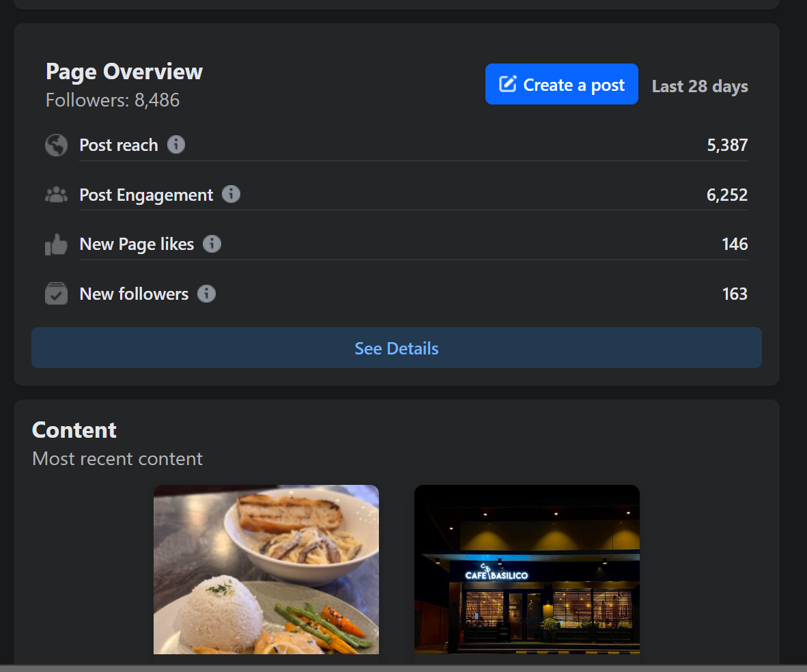Screen dimensions: 807x672
Task: Select the New Page likes label
Action: point(137,244)
